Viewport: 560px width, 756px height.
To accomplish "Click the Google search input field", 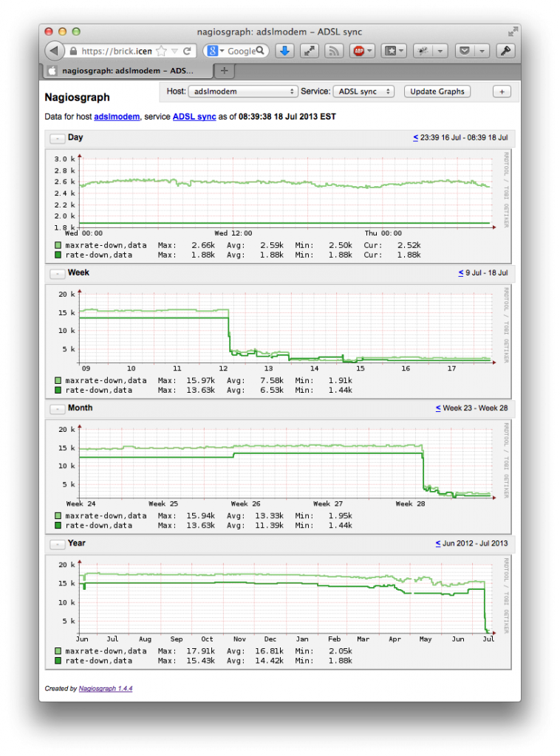I will tap(241, 52).
